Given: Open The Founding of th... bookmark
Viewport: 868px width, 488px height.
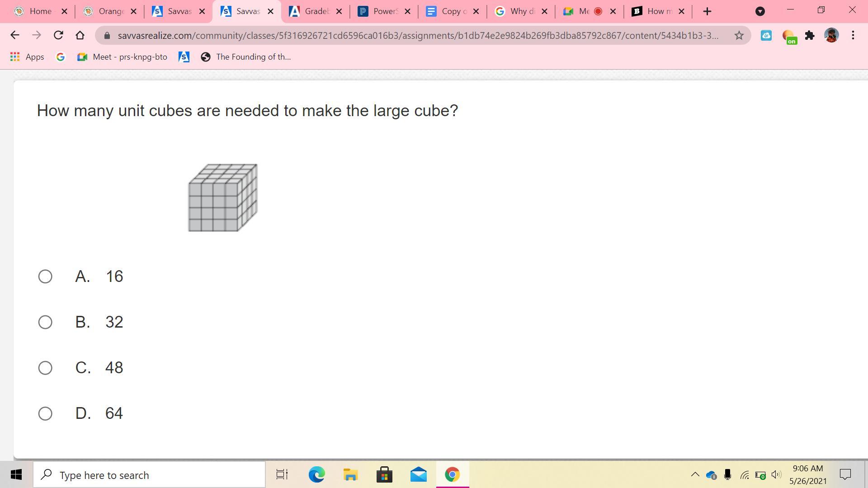Looking at the screenshot, I should pos(246,57).
